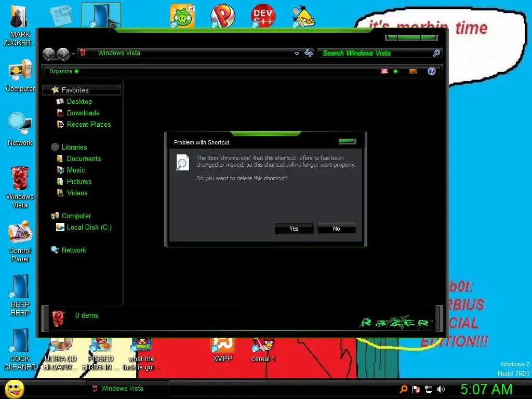Open recent pages dropdown beside Forward button
Image resolution: width=532 pixels, height=399 pixels.
(73, 54)
